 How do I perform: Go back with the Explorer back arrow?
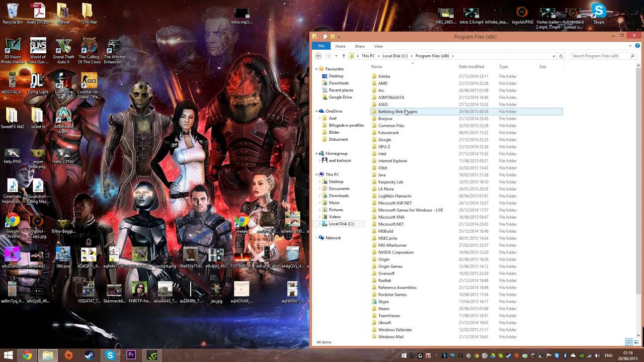(318, 56)
